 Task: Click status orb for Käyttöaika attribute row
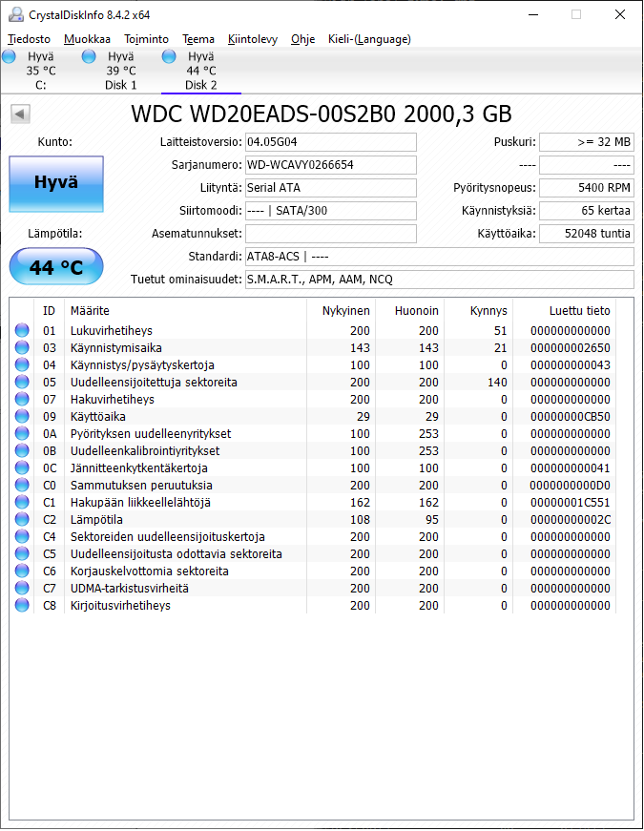tap(22, 416)
